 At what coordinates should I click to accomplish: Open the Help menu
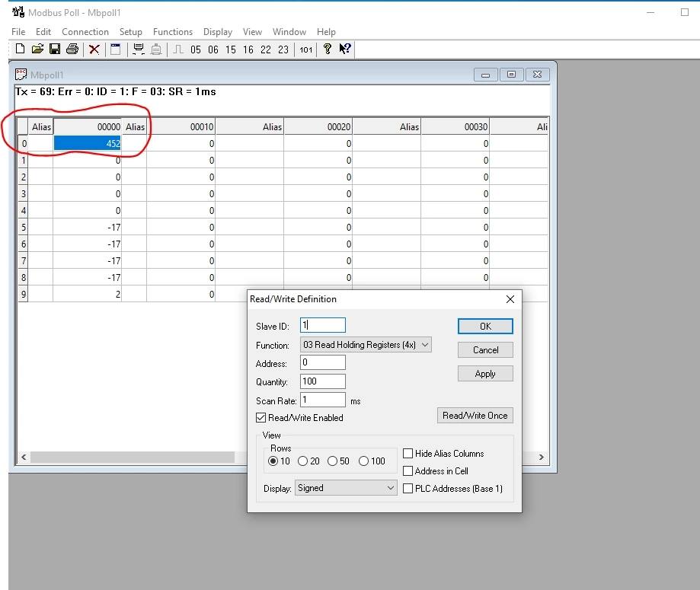pyautogui.click(x=326, y=32)
